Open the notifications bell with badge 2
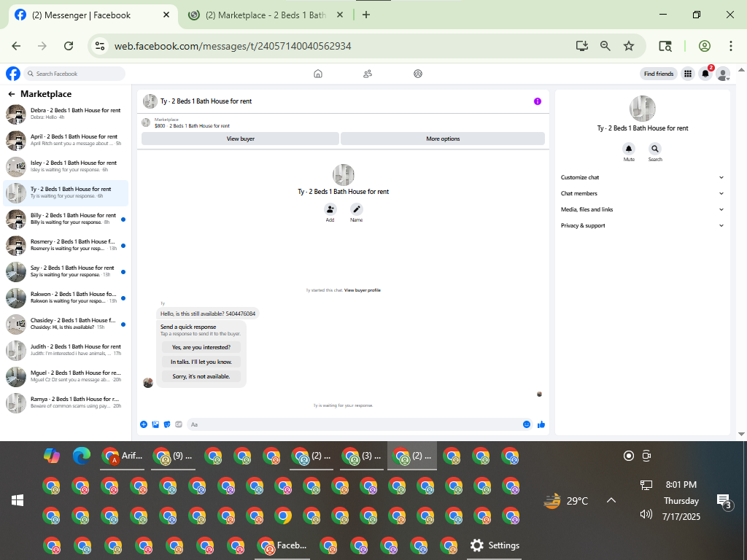The width and height of the screenshot is (747, 560). tap(705, 74)
